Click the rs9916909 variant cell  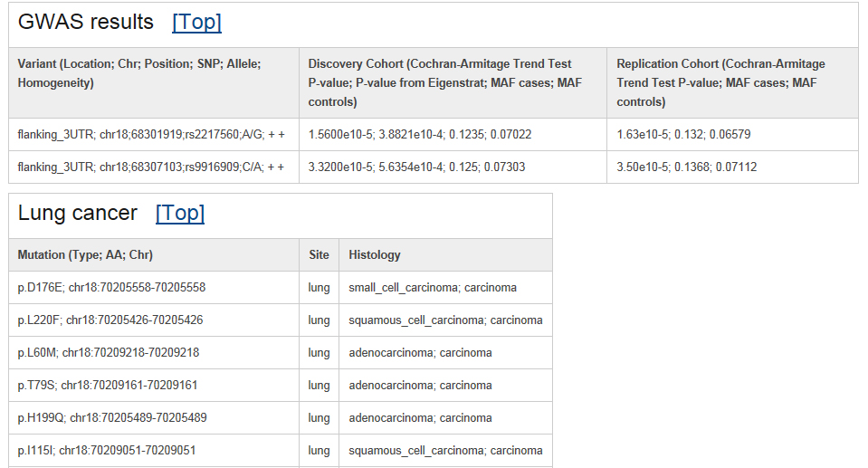click(151, 167)
